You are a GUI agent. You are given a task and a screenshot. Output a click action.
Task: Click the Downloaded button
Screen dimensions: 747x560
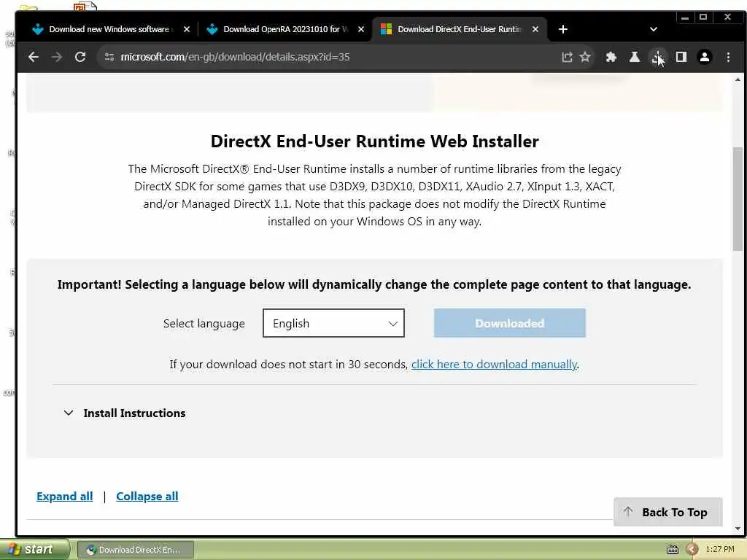coord(509,323)
